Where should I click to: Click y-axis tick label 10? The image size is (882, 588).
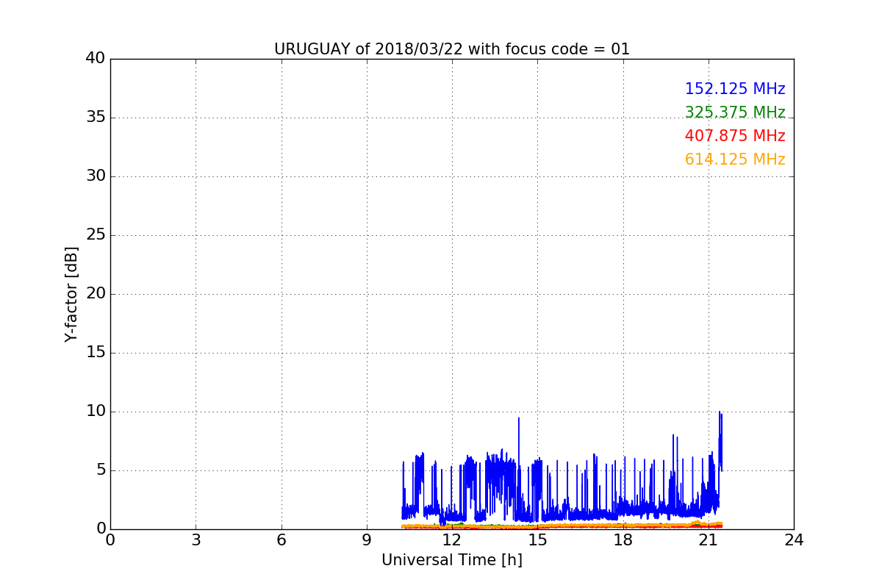[96, 412]
